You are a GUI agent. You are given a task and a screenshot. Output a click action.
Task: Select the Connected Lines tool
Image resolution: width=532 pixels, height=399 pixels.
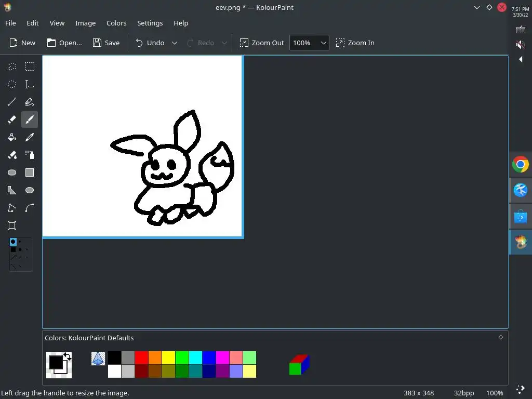(12, 208)
